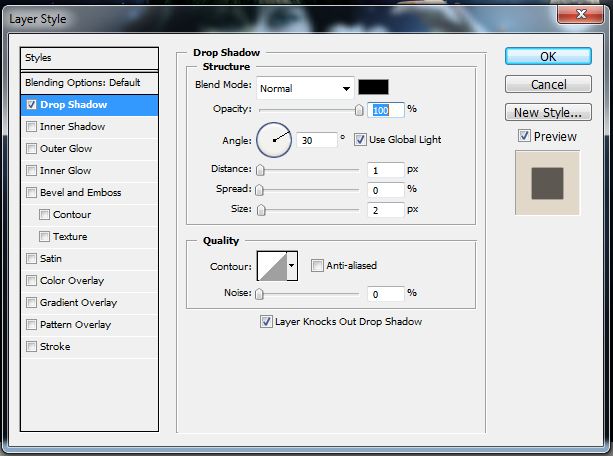
Task: Enable the Inner Glow checkbox
Action: [31, 171]
